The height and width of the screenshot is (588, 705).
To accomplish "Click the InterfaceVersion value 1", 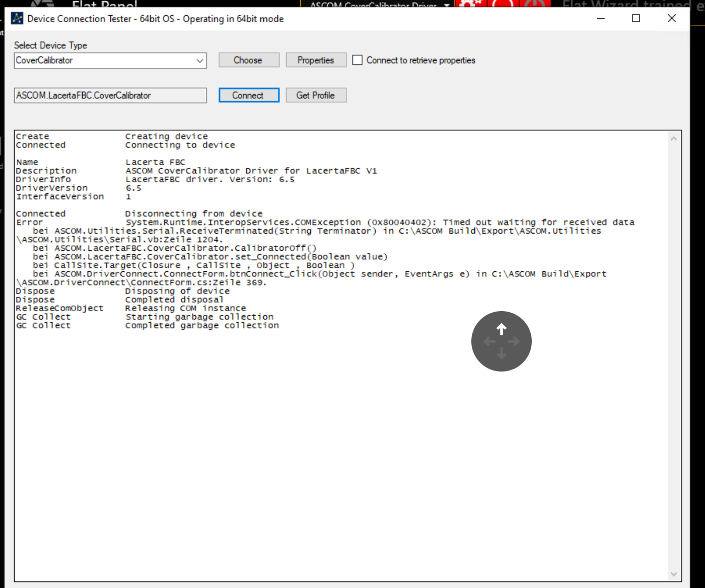I will tap(128, 196).
